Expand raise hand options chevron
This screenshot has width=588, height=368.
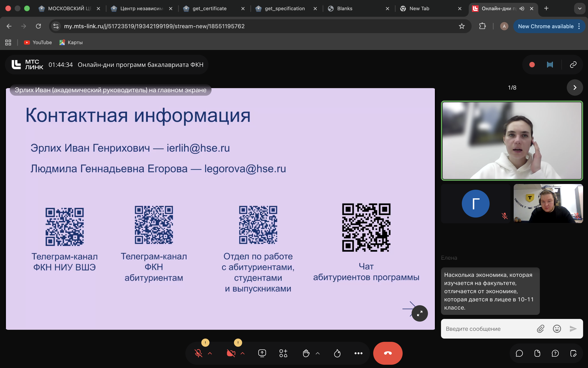[317, 353]
